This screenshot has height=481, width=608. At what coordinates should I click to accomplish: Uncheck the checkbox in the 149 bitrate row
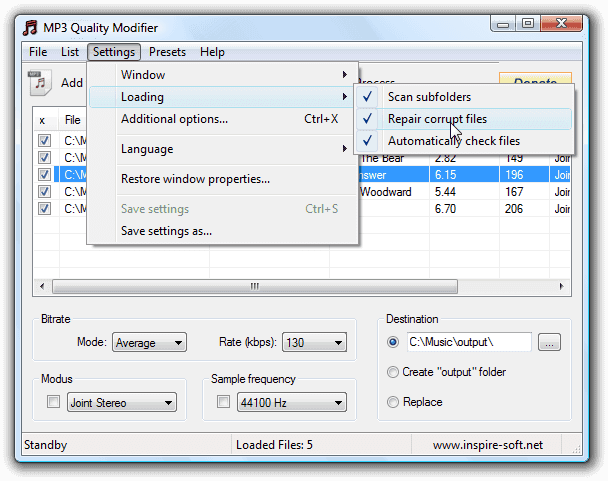pos(44,157)
